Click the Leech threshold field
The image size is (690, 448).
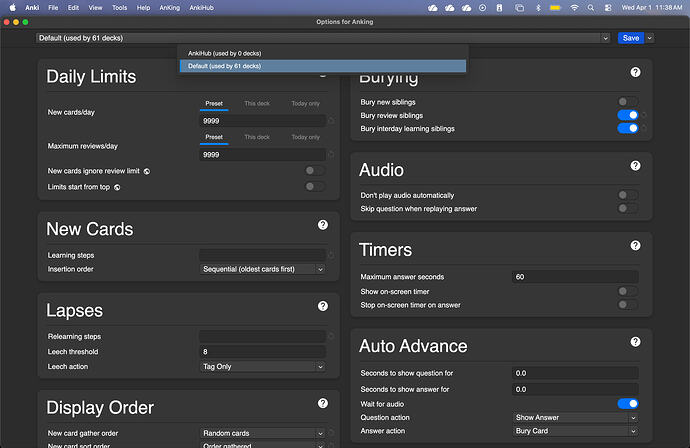[x=263, y=352]
